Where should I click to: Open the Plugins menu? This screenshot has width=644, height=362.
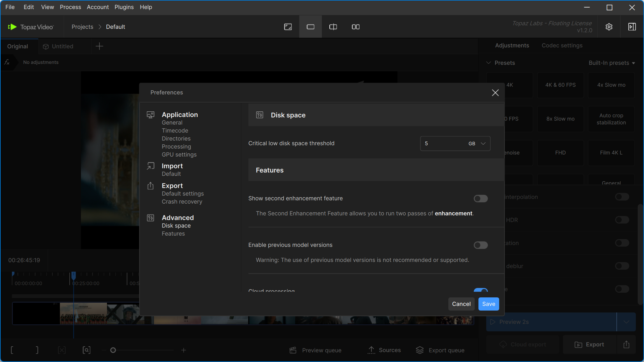pos(124,7)
